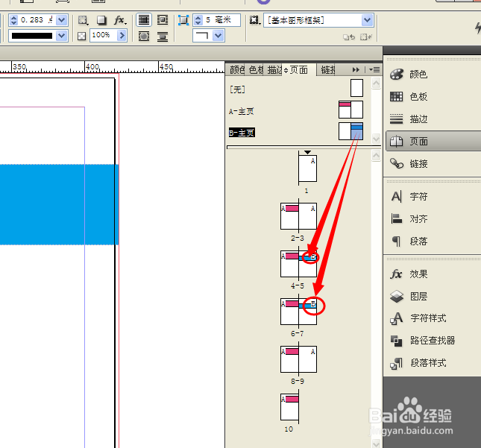
Task: Click the clear overrides icon under object style
Action: click(x=349, y=37)
